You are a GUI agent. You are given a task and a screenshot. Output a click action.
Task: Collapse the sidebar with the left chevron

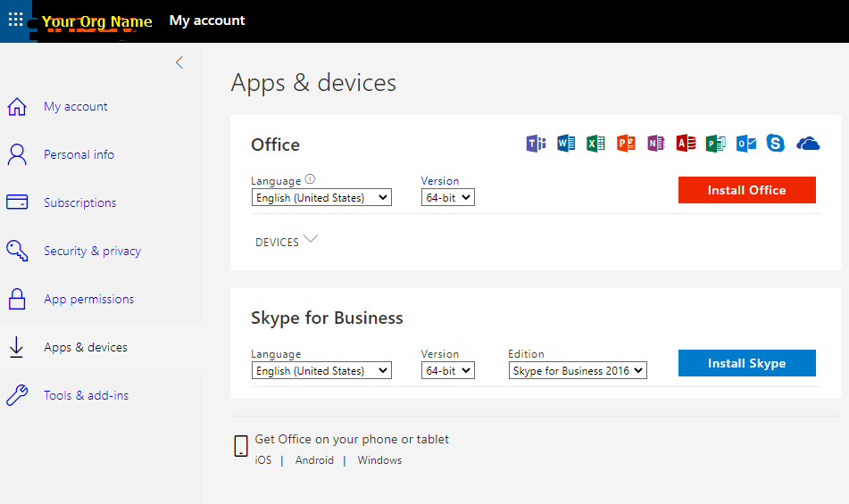pos(179,62)
